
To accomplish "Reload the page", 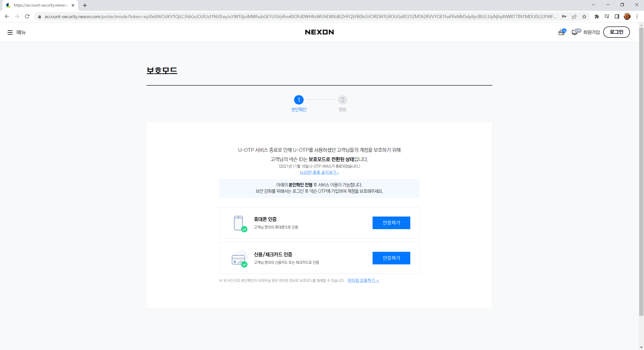I will 27,16.
